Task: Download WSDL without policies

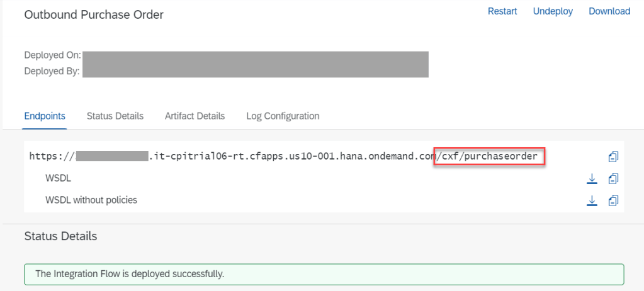Action: (592, 200)
